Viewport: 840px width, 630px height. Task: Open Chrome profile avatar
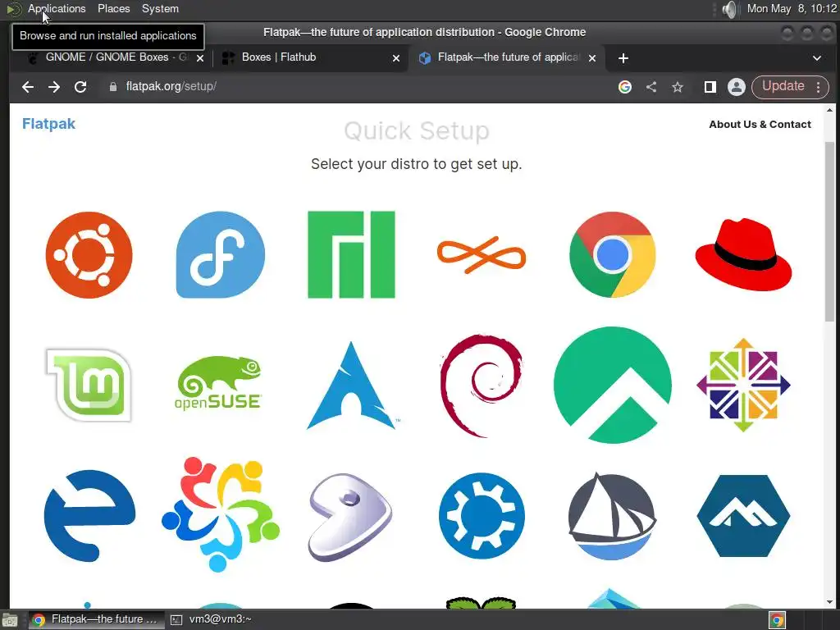point(737,87)
